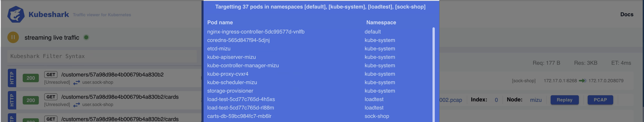The image size is (644, 122).
Task: Click the mizu node link
Action: pos(536,100)
